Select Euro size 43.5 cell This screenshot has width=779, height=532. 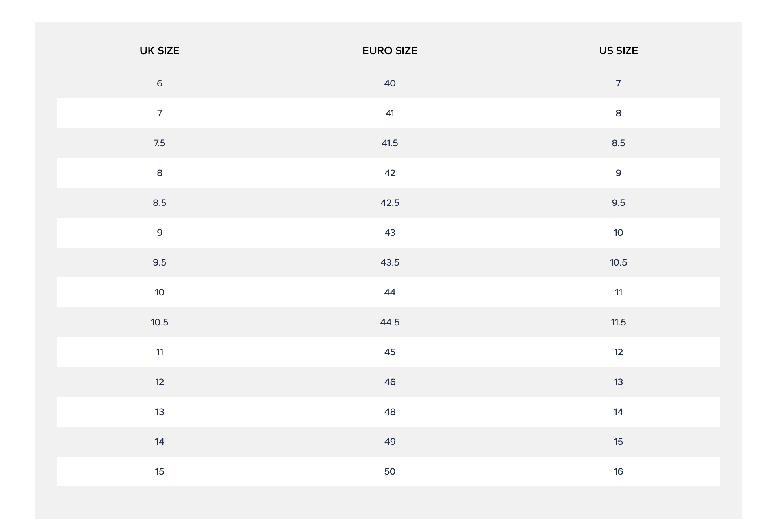click(x=389, y=262)
